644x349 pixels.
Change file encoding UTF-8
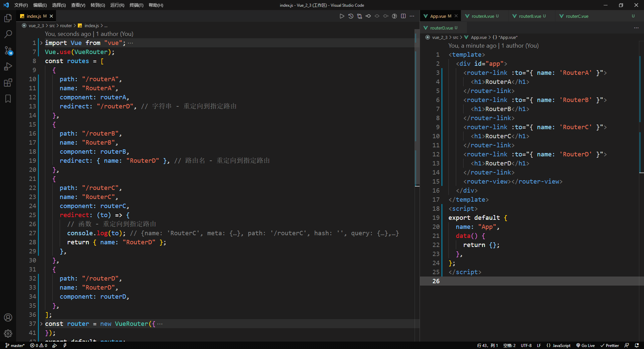coord(526,345)
